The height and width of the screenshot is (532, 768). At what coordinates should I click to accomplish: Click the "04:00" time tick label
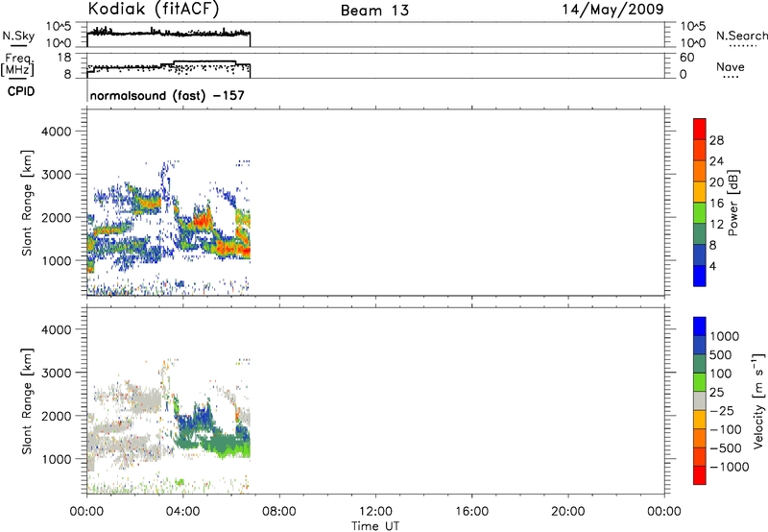click(183, 512)
